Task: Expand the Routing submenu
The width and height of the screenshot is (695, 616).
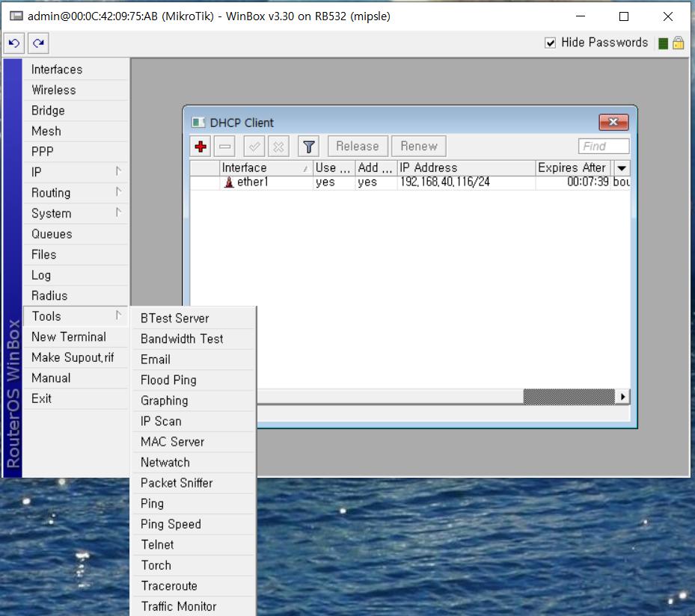Action: point(76,193)
